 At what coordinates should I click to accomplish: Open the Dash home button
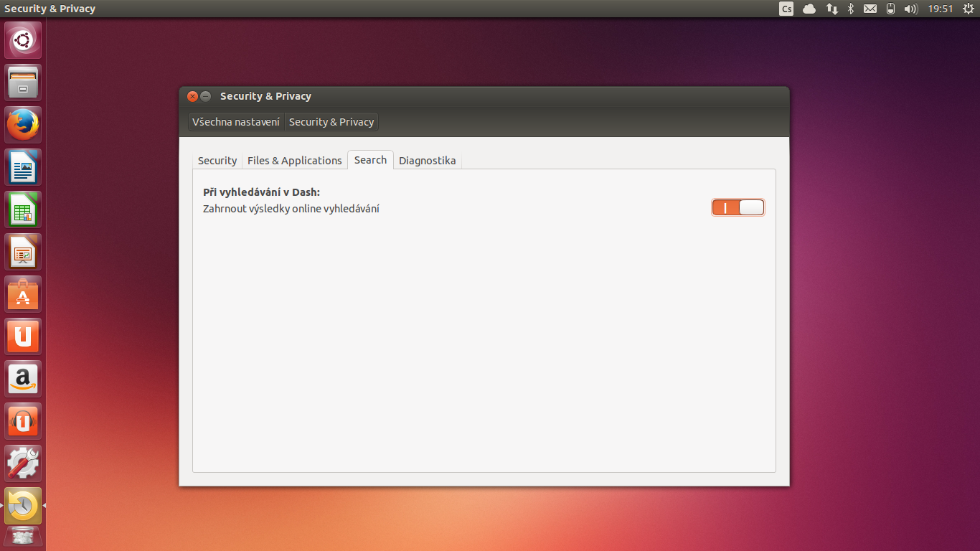click(x=23, y=40)
